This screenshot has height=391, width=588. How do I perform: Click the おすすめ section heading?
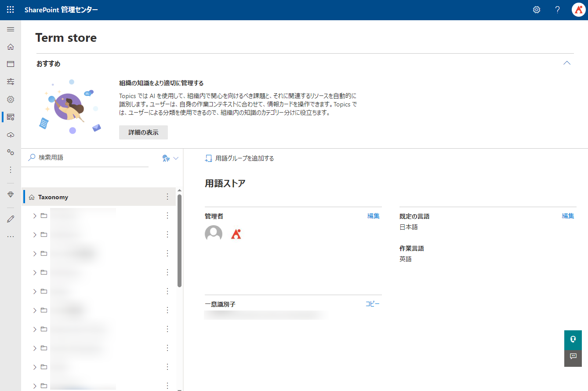click(48, 64)
